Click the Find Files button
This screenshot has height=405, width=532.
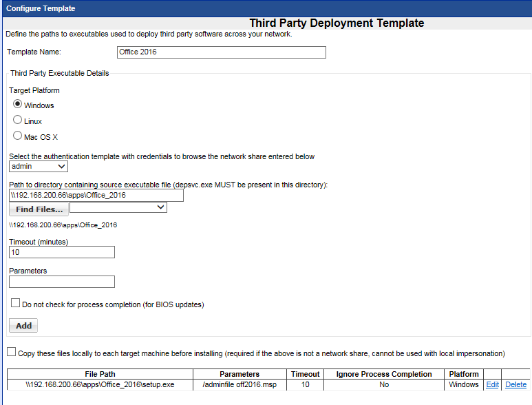tap(39, 209)
